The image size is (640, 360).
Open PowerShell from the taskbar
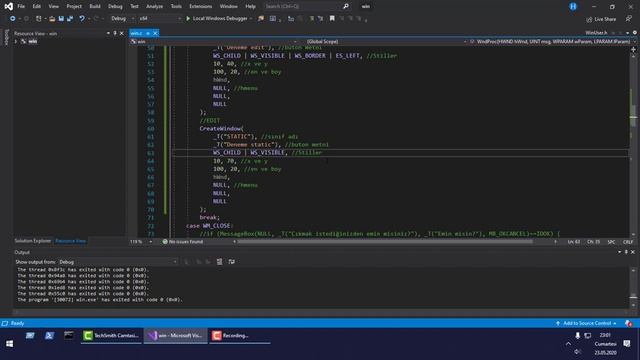click(49, 336)
